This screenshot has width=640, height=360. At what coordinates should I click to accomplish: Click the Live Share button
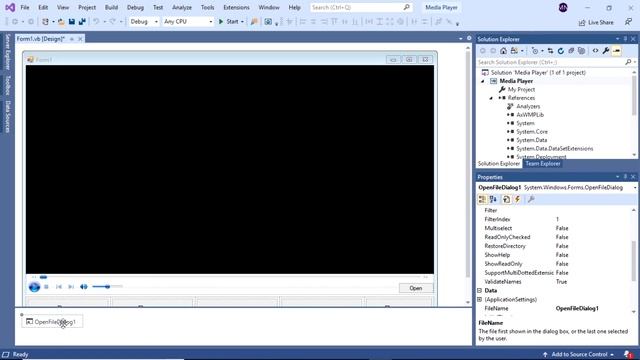[596, 22]
